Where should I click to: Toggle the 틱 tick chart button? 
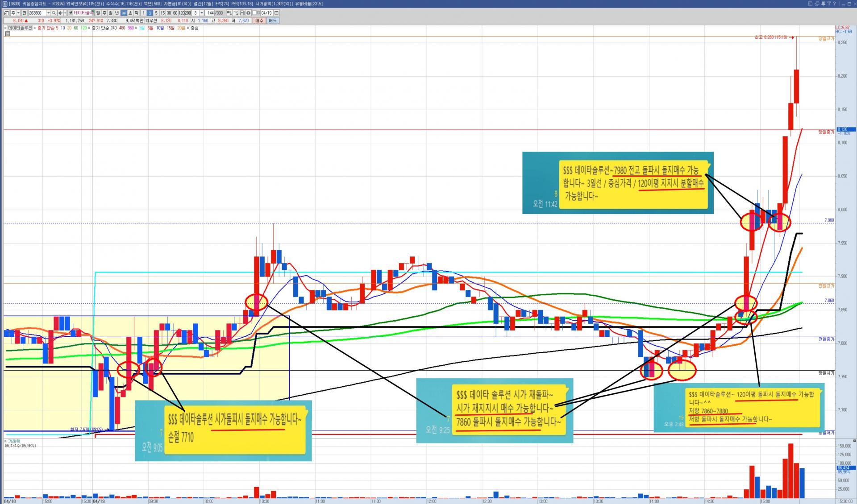click(x=136, y=13)
